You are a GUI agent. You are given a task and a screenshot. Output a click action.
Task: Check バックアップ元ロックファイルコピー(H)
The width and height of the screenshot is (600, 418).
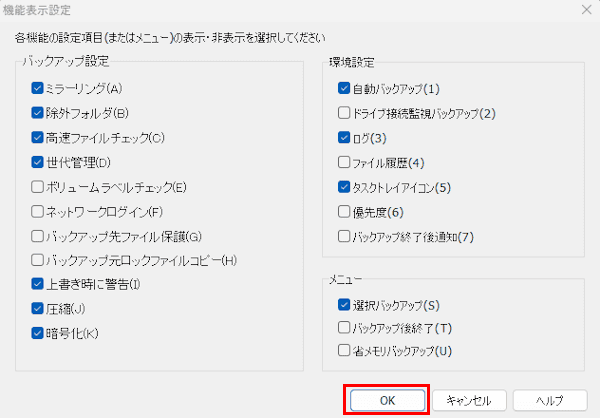37,260
